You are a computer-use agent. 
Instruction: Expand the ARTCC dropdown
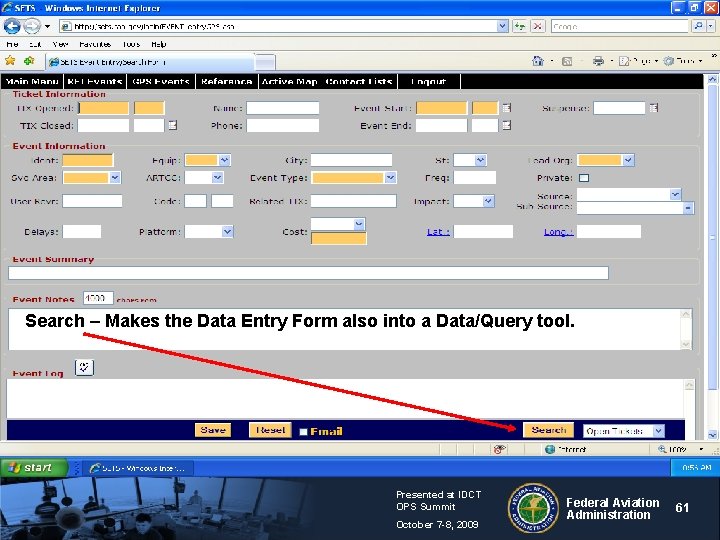[x=218, y=178]
